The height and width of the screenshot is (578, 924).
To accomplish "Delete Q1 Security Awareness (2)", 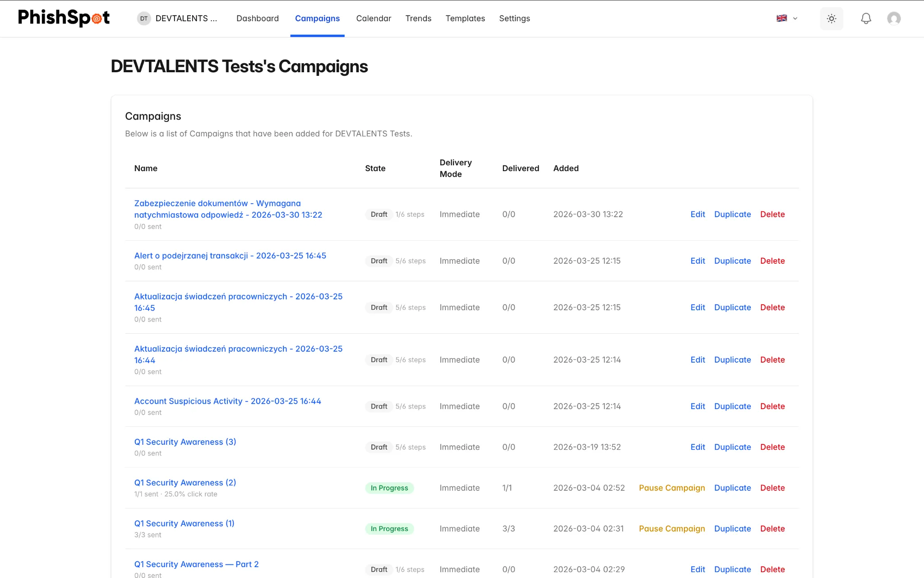I will [x=772, y=488].
